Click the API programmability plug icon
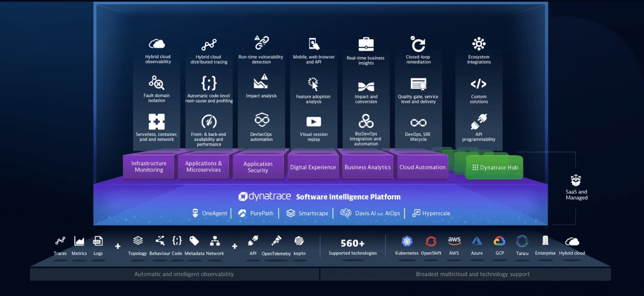 (x=479, y=122)
